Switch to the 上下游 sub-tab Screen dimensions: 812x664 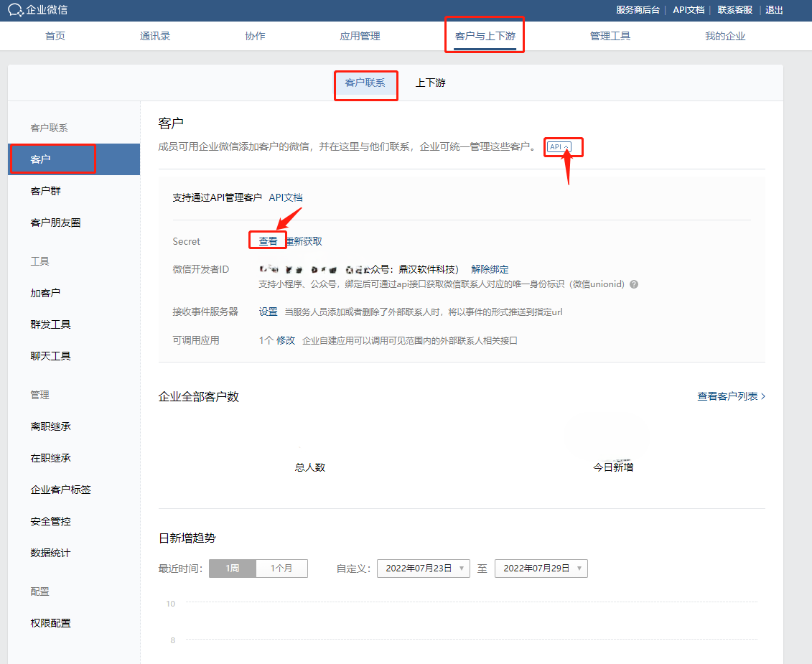pyautogui.click(x=430, y=83)
